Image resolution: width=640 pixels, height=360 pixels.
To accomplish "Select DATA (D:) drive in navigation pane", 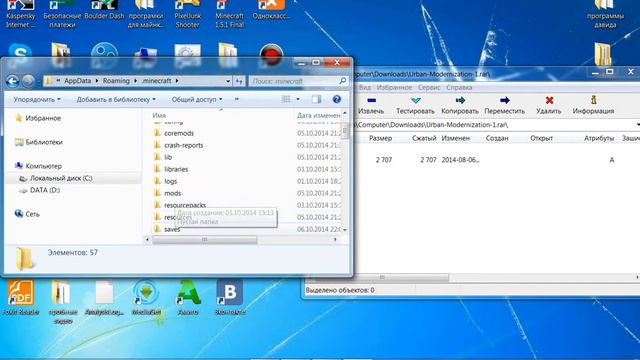I will point(45,190).
